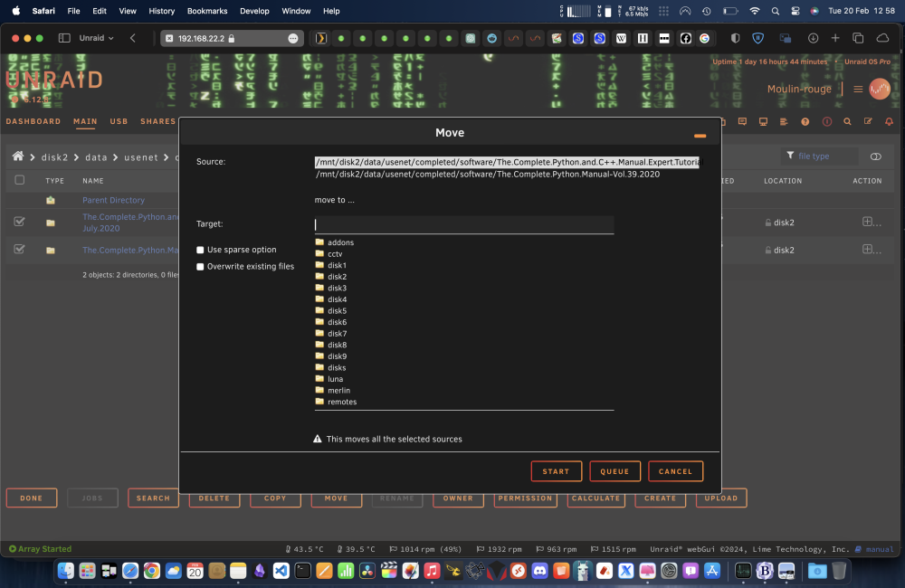
Task: Click the Moulin-rouge server avatar icon
Action: tap(880, 89)
